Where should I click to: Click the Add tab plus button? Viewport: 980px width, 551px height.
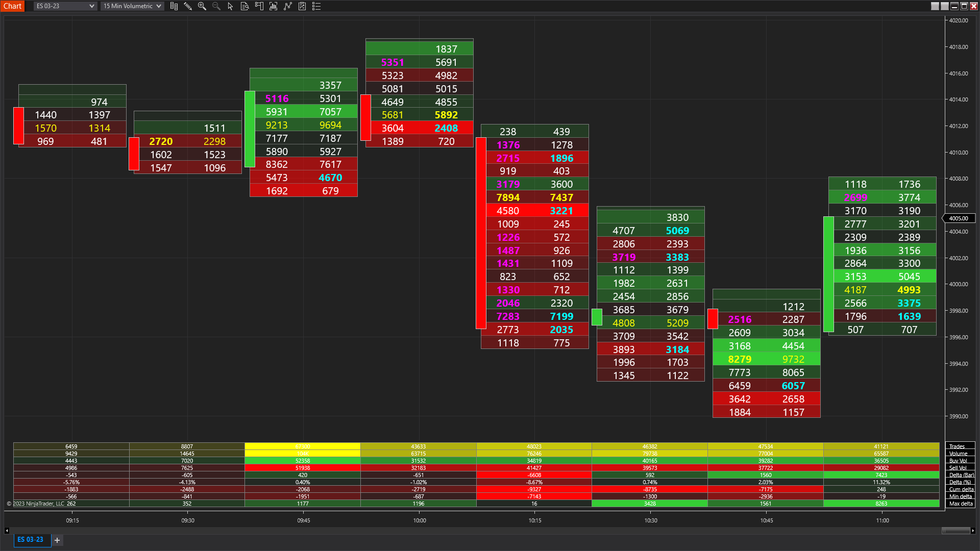pyautogui.click(x=57, y=540)
